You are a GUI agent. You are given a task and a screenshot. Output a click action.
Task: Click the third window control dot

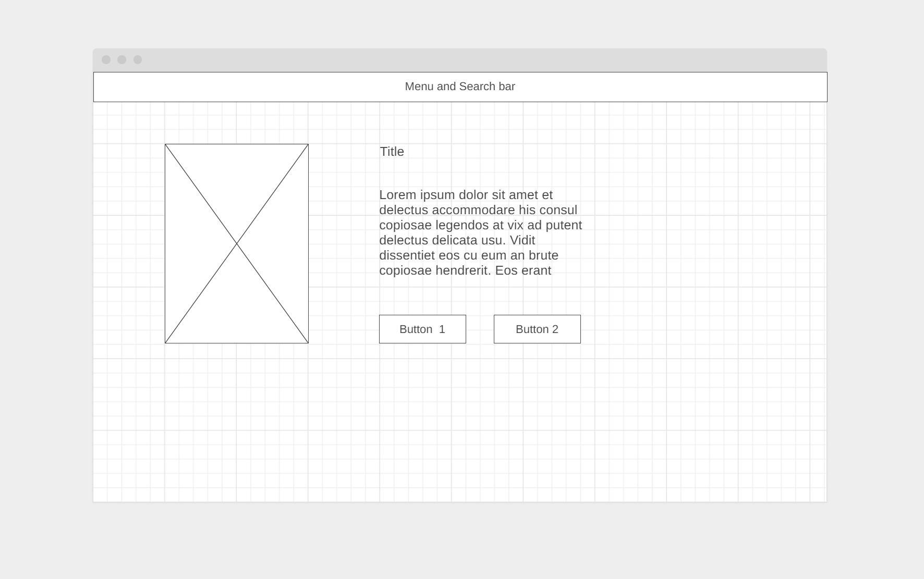(x=138, y=59)
